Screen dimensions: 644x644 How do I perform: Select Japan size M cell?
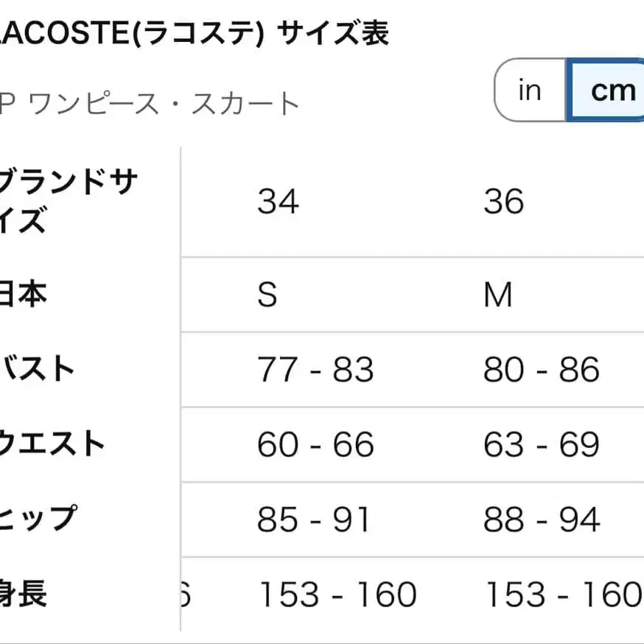click(x=501, y=295)
